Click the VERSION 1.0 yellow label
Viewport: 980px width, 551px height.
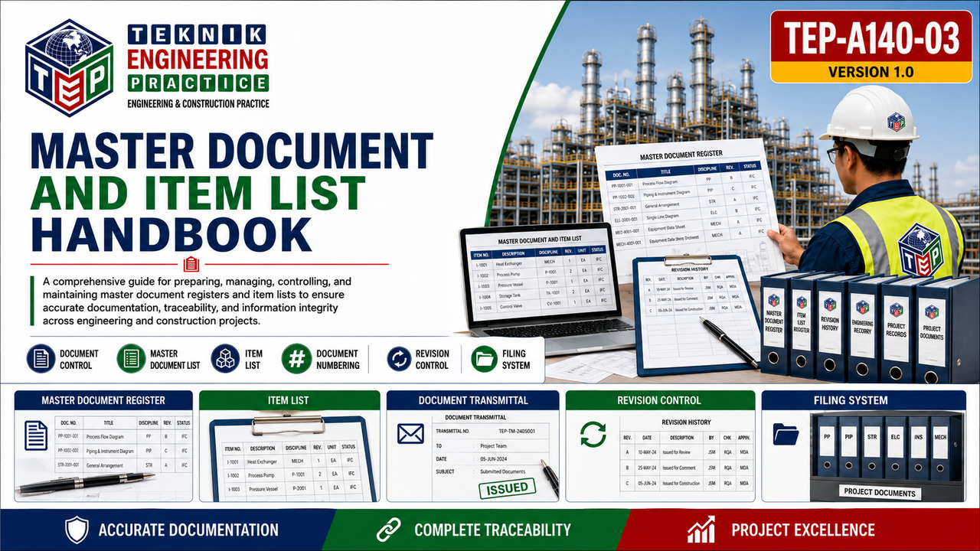coord(870,73)
